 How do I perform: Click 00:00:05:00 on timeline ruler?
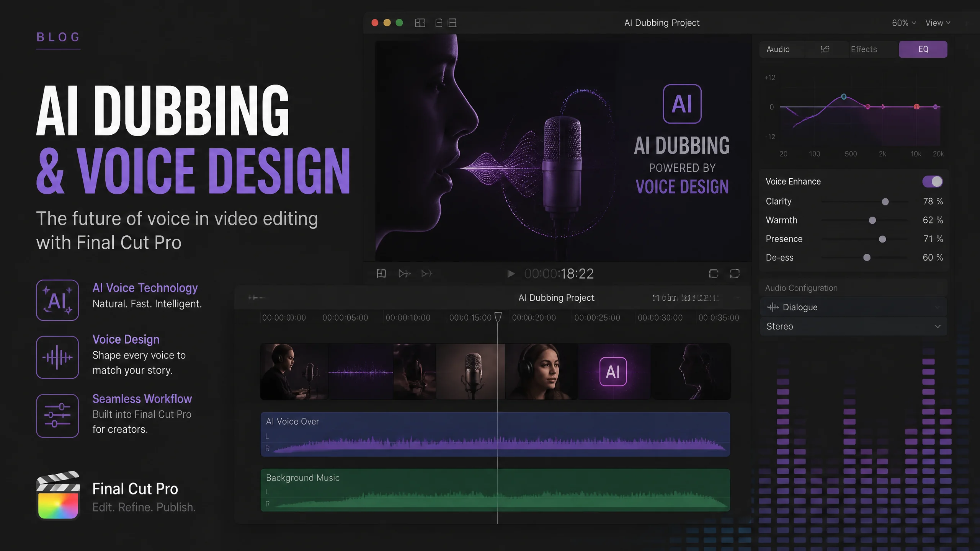click(x=345, y=318)
